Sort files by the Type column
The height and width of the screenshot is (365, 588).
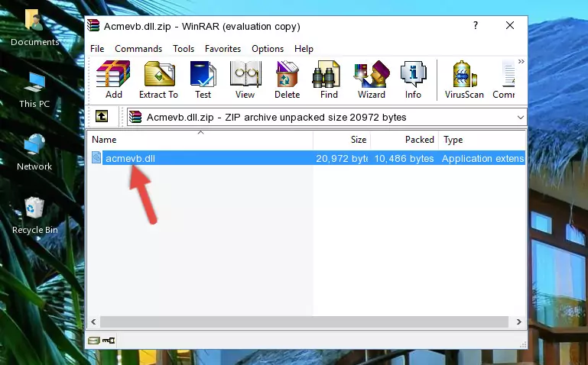[482, 140]
